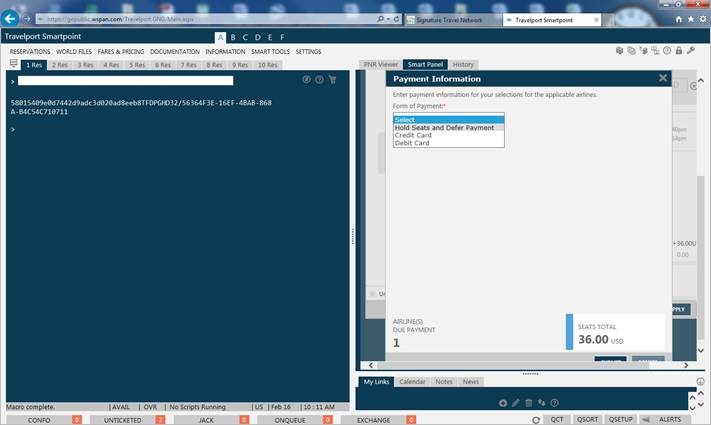Click the terminal window monitor icon beside 1 Res
The width and height of the screenshot is (711, 425).
pos(14,64)
